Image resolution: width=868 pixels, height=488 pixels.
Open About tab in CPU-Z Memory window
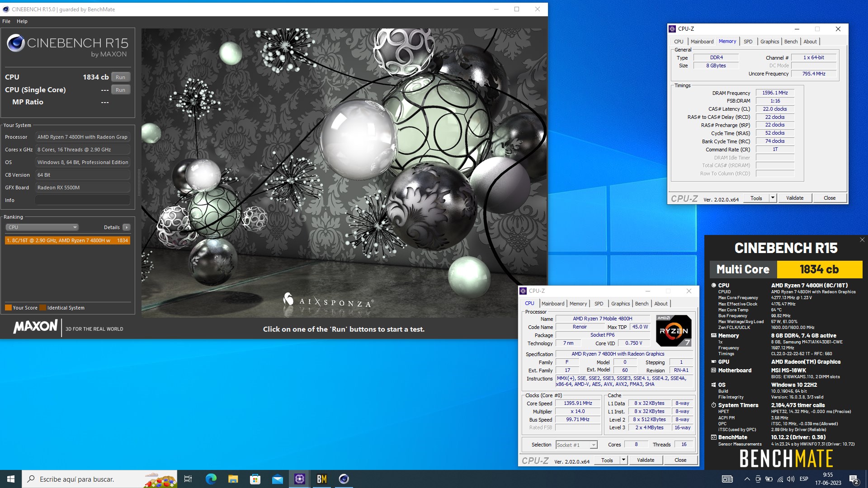pyautogui.click(x=810, y=42)
